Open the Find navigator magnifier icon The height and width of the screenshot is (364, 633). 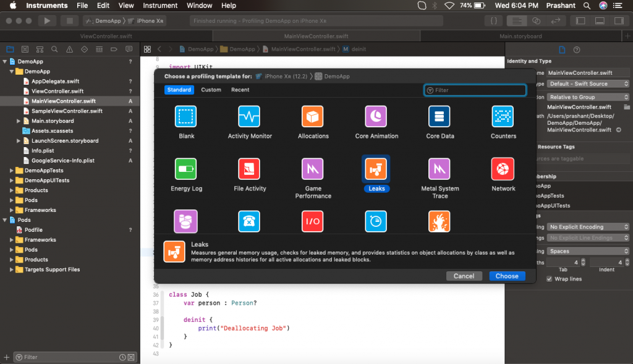(54, 49)
